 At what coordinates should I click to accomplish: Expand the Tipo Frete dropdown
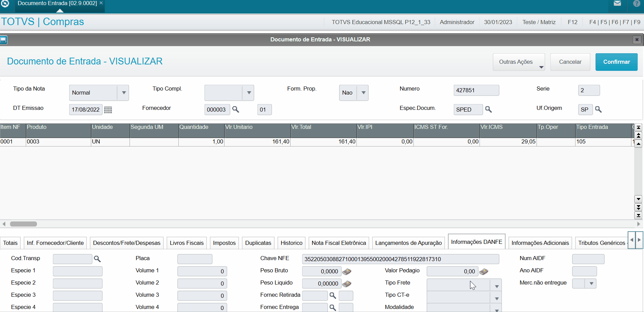click(x=496, y=286)
